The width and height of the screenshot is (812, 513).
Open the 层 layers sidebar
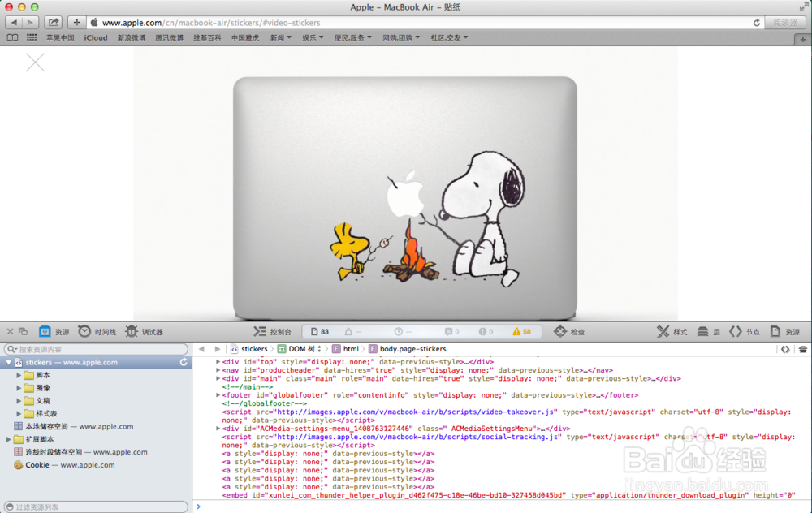(708, 332)
